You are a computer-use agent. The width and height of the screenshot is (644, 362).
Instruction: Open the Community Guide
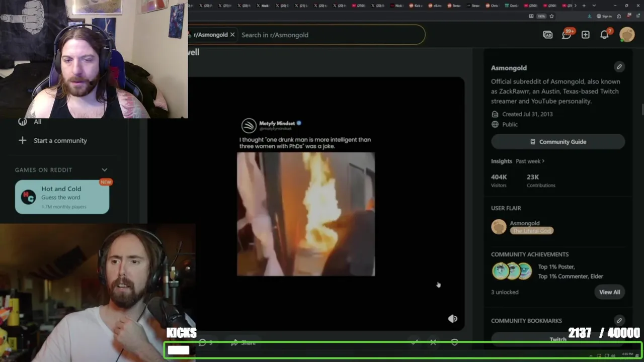point(558,142)
